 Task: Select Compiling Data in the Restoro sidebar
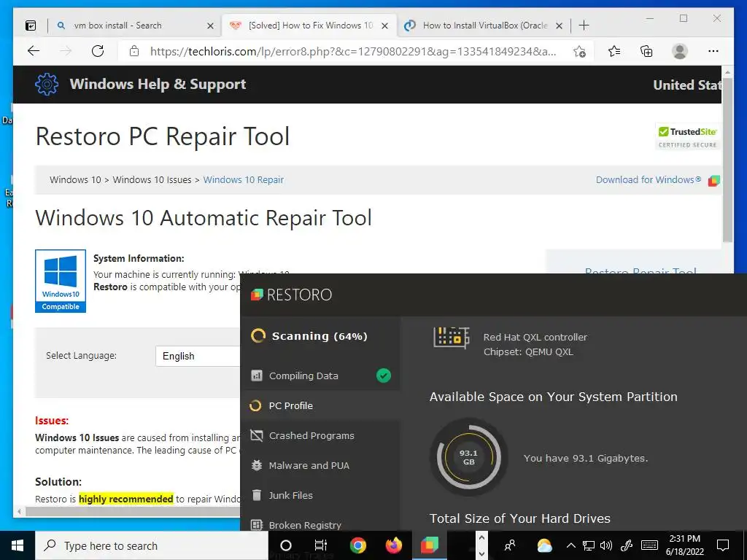coord(320,376)
